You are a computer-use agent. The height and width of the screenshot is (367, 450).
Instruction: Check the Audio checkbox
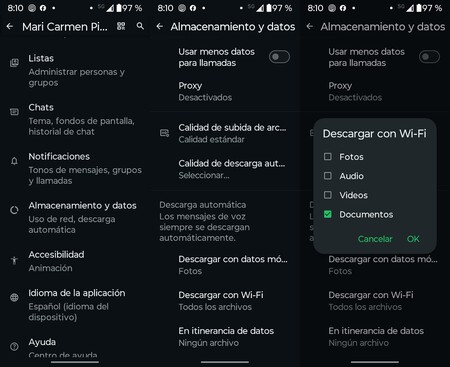(x=328, y=176)
